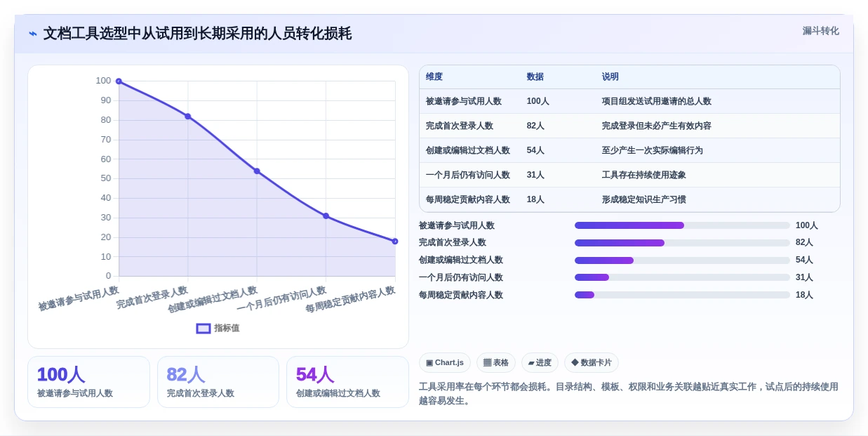Click the 82人 value in table

coord(535,126)
